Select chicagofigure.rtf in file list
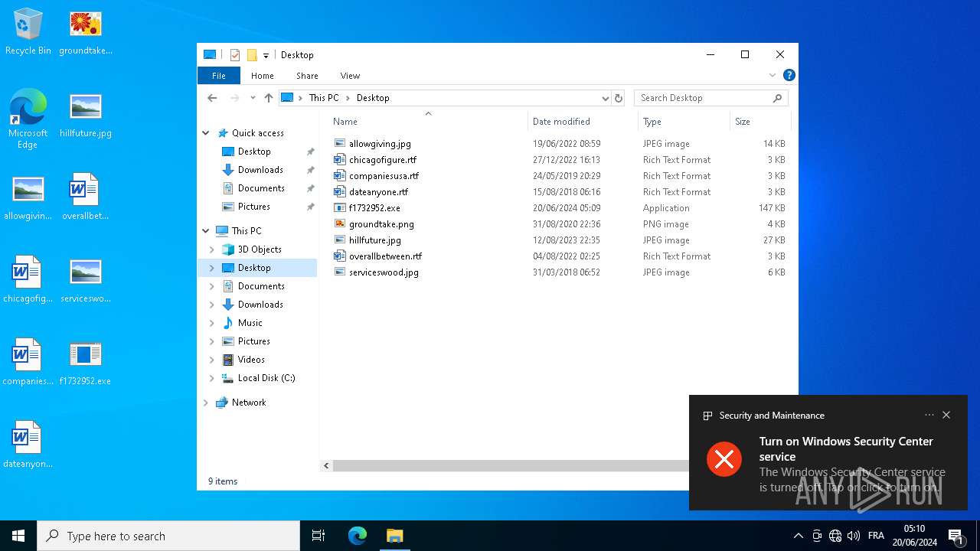This screenshot has height=551, width=980. click(x=383, y=160)
